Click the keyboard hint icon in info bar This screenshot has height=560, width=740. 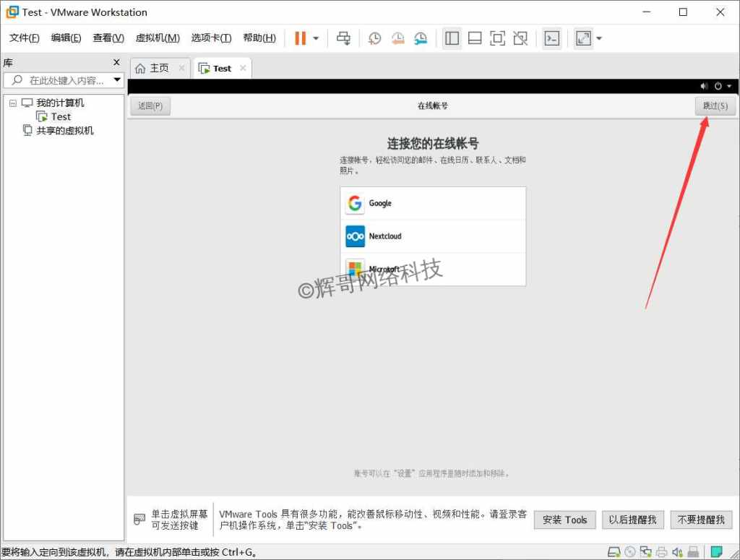pyautogui.click(x=139, y=520)
